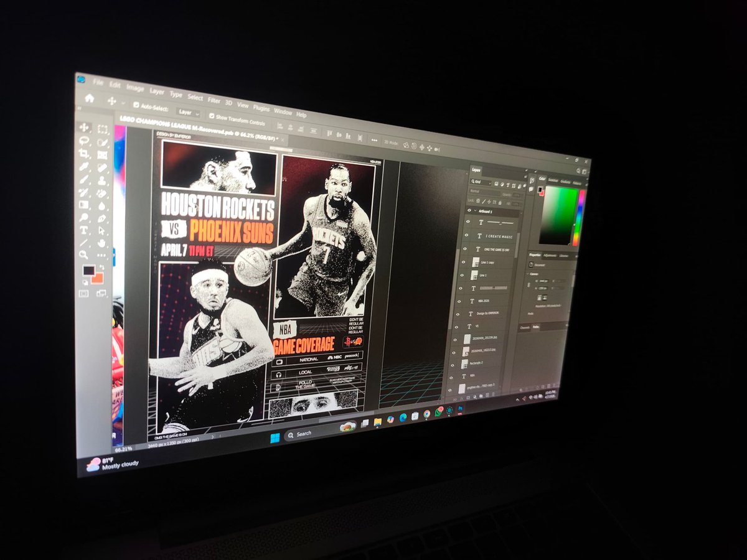Click the foreground color swatch in toolbox
The height and width of the screenshot is (560, 747).
[89, 270]
